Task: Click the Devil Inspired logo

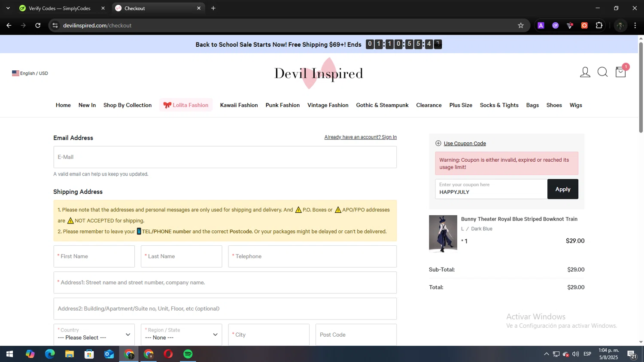Action: 319,73
